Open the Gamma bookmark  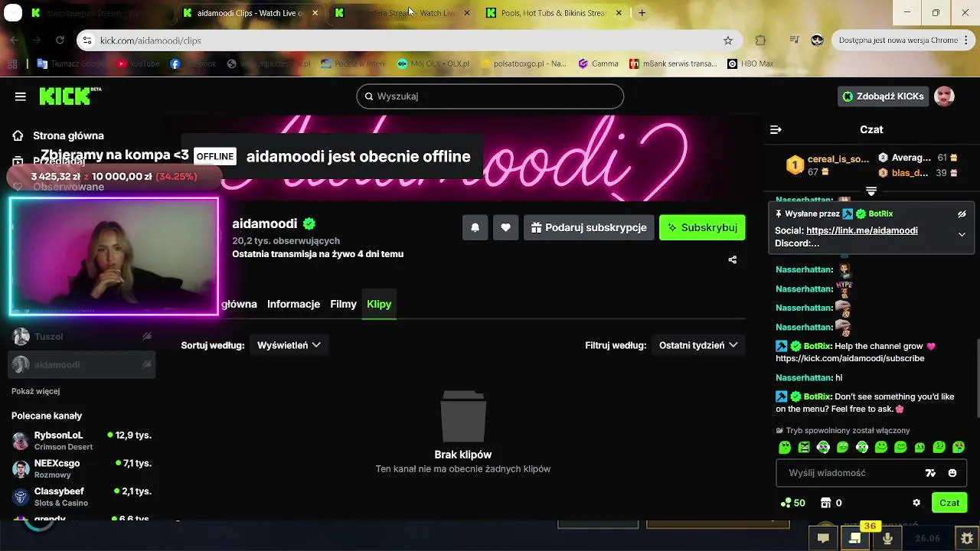tap(599, 64)
